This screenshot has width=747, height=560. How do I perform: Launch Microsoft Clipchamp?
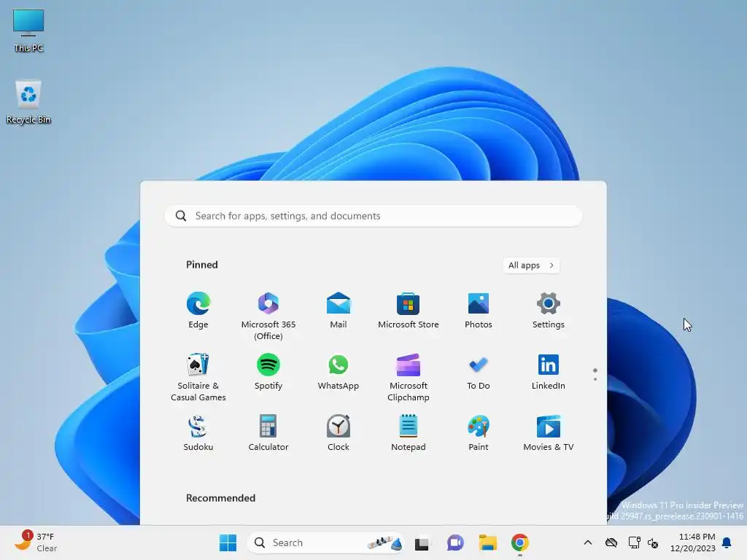tap(409, 377)
